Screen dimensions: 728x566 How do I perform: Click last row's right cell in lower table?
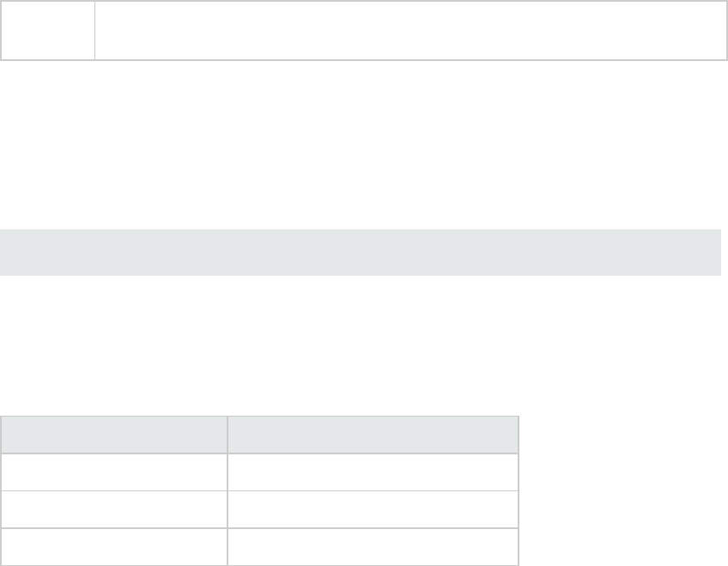pos(373,546)
